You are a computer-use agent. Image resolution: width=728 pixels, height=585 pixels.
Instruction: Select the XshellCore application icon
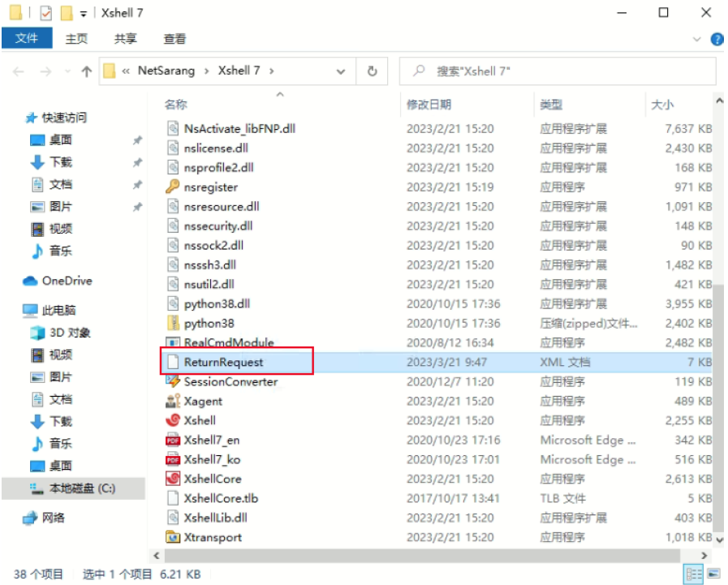tap(172, 479)
